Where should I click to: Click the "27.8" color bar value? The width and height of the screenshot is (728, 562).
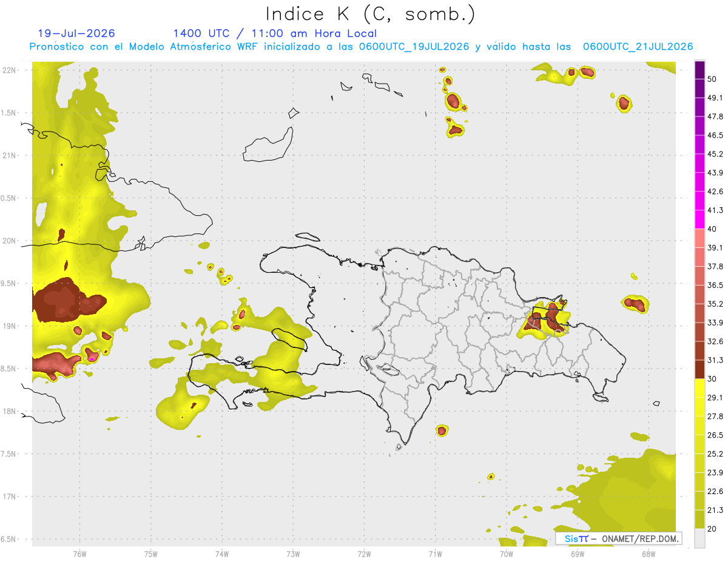716,416
